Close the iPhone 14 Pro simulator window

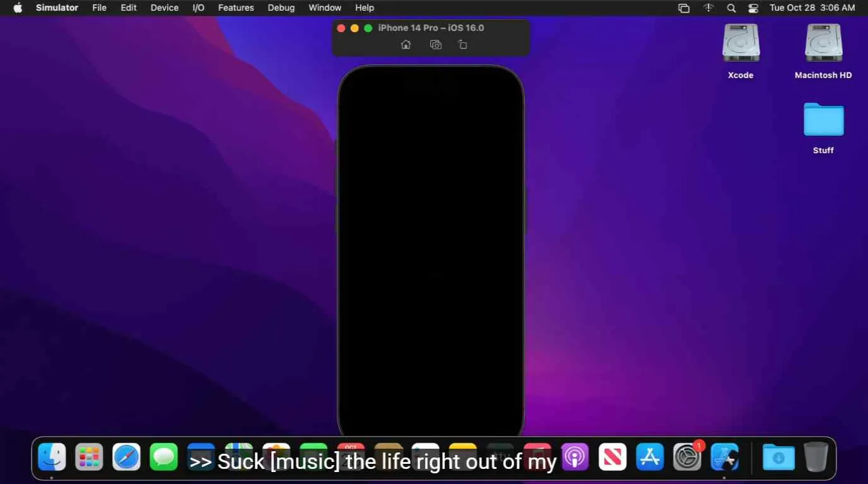341,28
